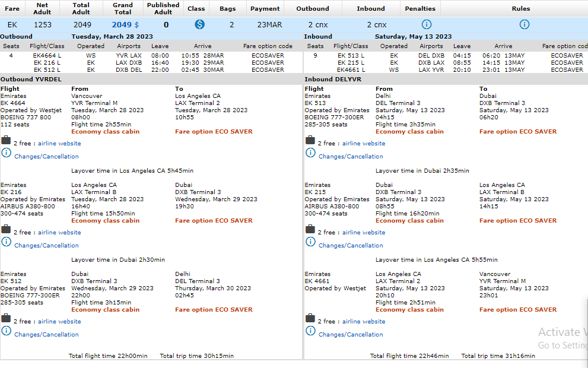Click info icon for outbound EK 512 changes

pos(6,331)
